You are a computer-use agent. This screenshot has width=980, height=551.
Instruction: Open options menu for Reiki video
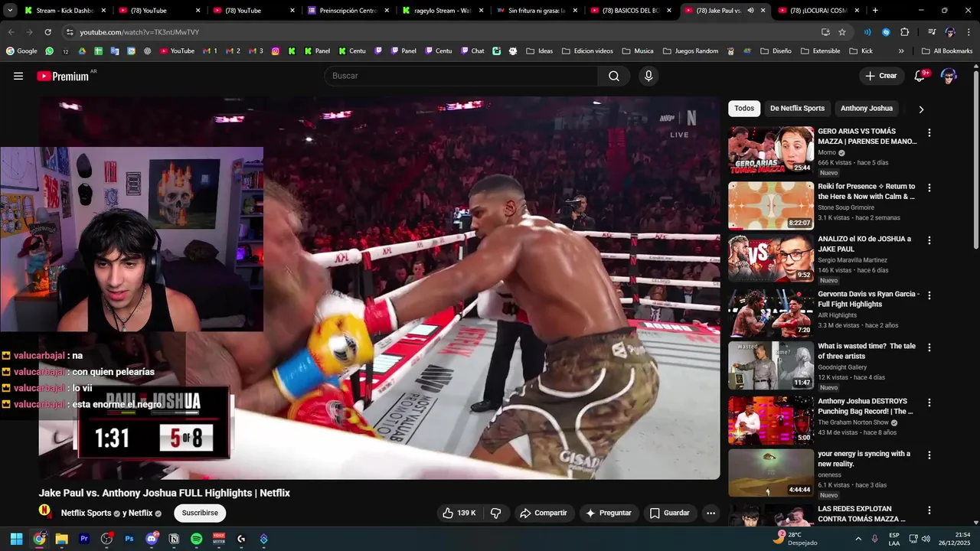929,187
